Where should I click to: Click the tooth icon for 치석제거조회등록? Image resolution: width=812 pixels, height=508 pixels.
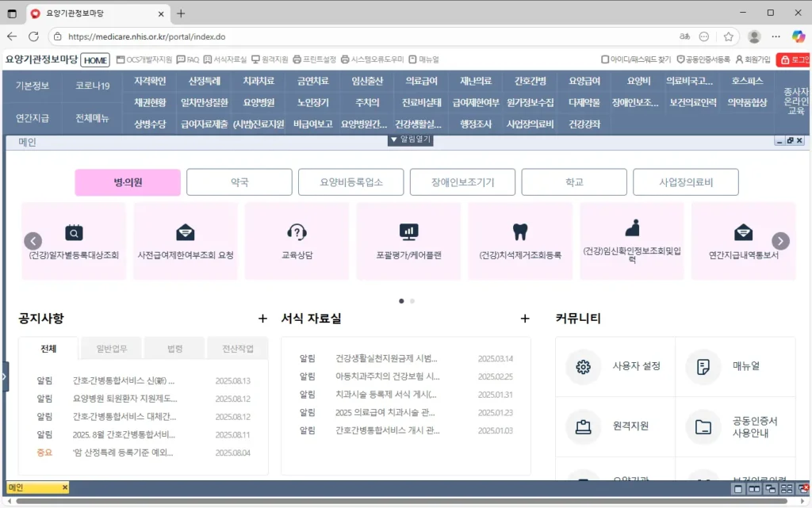coord(520,232)
